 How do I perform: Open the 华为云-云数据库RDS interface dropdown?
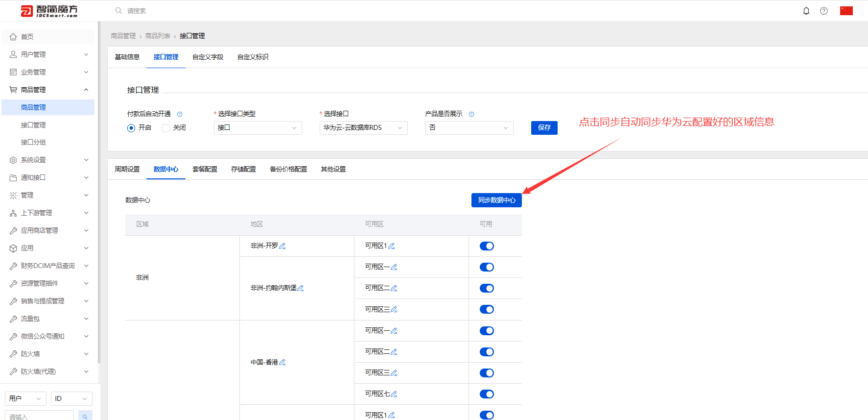click(364, 128)
